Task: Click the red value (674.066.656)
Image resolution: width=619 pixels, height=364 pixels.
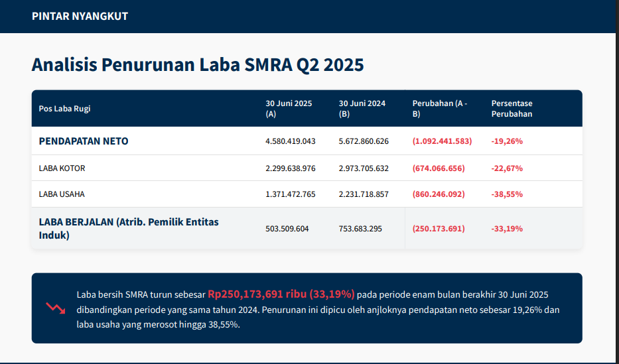Action: [439, 168]
